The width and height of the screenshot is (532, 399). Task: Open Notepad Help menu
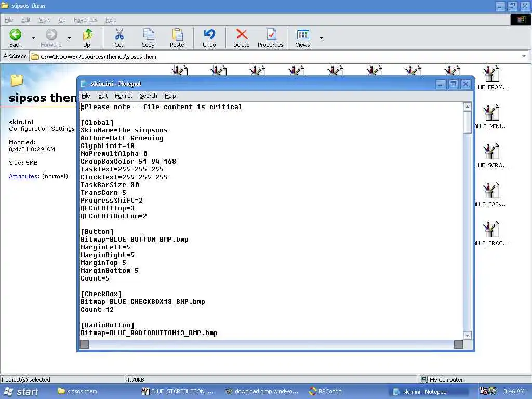click(x=170, y=96)
